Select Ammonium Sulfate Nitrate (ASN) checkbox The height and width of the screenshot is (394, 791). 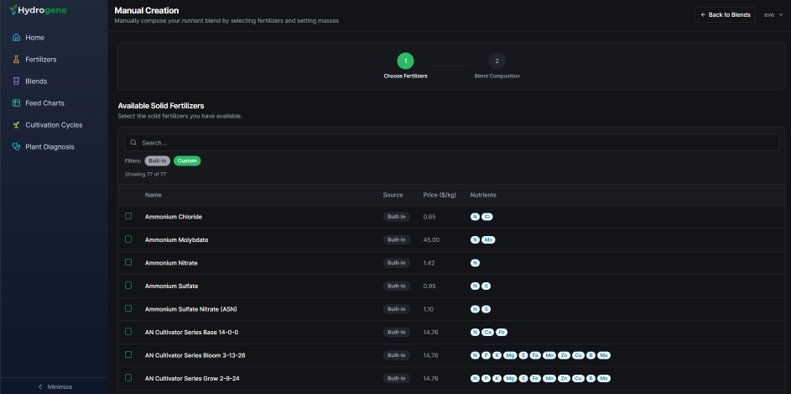click(128, 308)
